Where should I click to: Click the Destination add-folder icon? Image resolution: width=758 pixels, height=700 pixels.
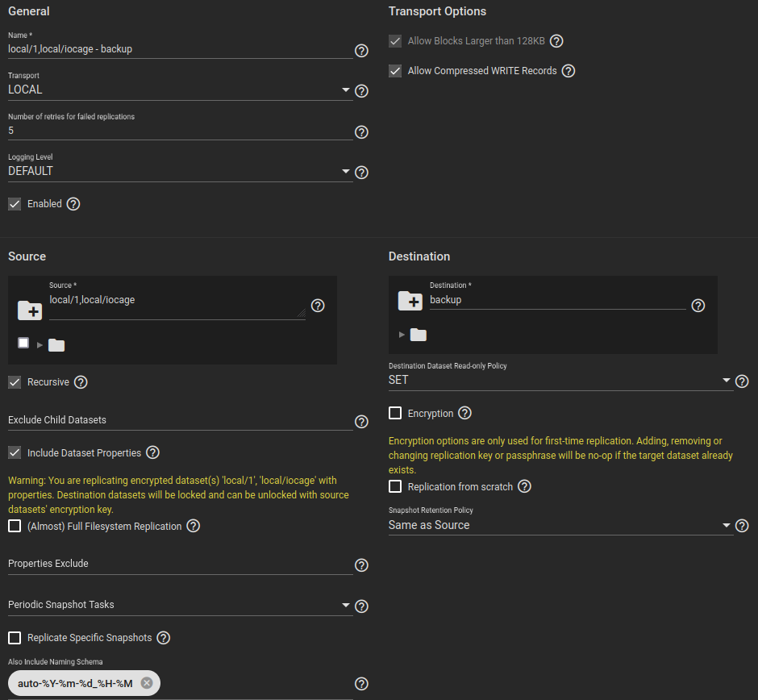click(x=410, y=301)
